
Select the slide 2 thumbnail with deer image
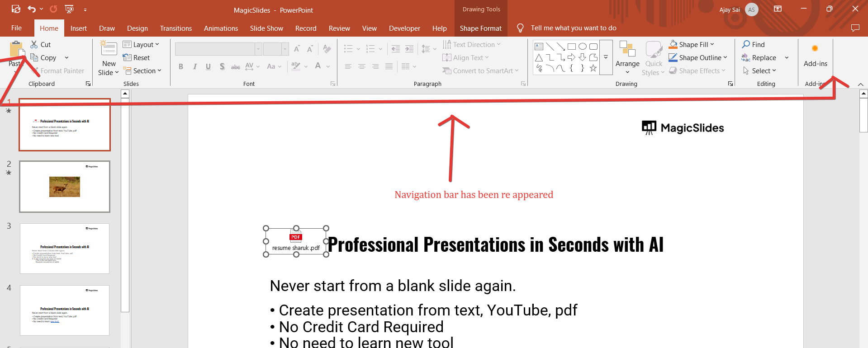tap(65, 187)
